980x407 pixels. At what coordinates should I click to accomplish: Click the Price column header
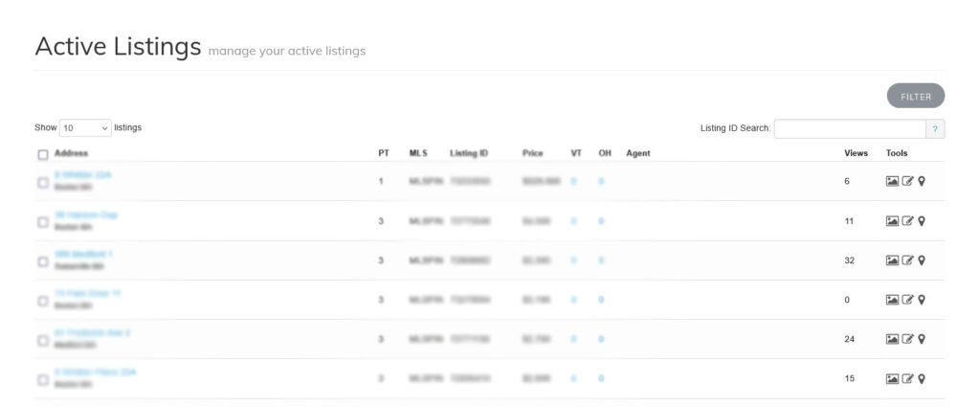tap(532, 153)
